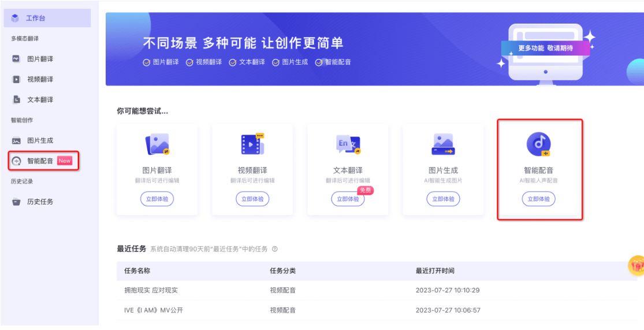Click 视频配音 in the 拥抱现实 row
644x330 pixels.
[283, 290]
